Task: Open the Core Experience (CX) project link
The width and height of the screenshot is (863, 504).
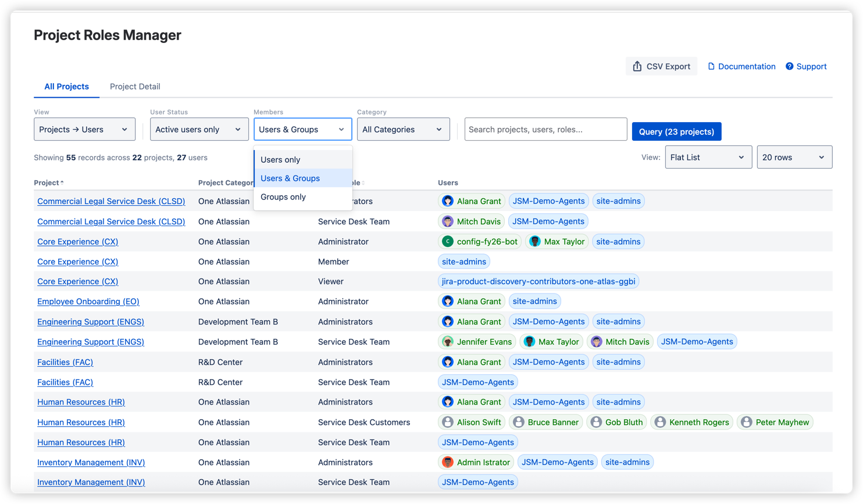Action: [x=77, y=241]
